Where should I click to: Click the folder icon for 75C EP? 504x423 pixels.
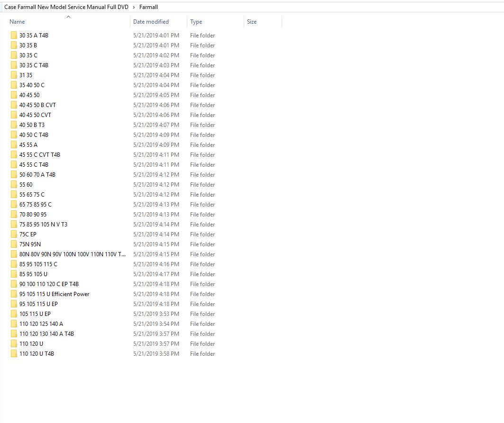coord(13,234)
